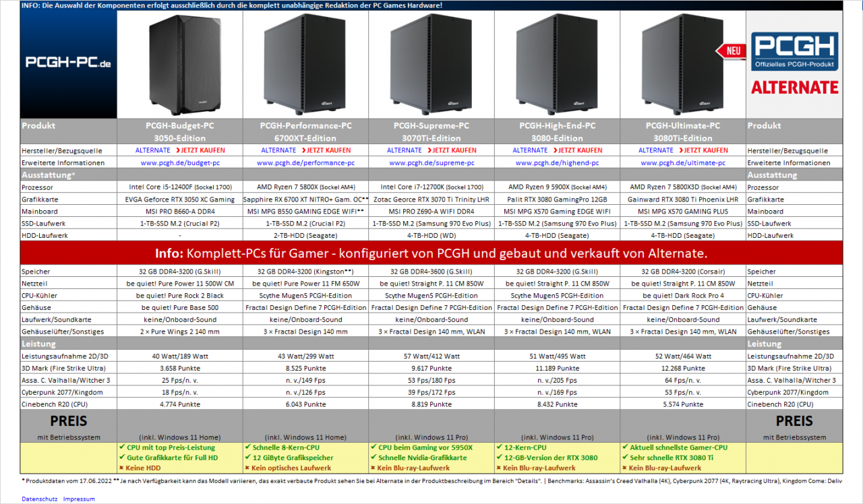Click ALTERNATE link for the Performance-PC
Image resolution: width=863 pixels, height=504 pixels.
point(278,150)
